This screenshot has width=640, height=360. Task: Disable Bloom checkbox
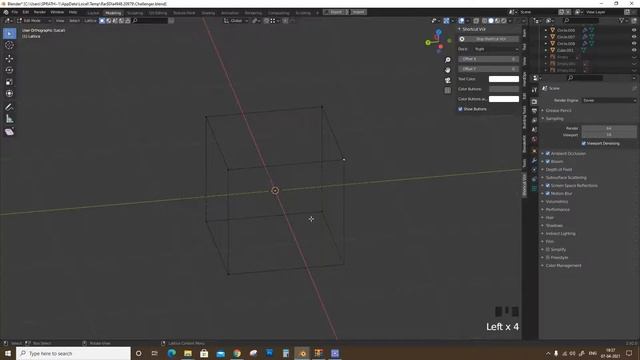click(x=548, y=162)
